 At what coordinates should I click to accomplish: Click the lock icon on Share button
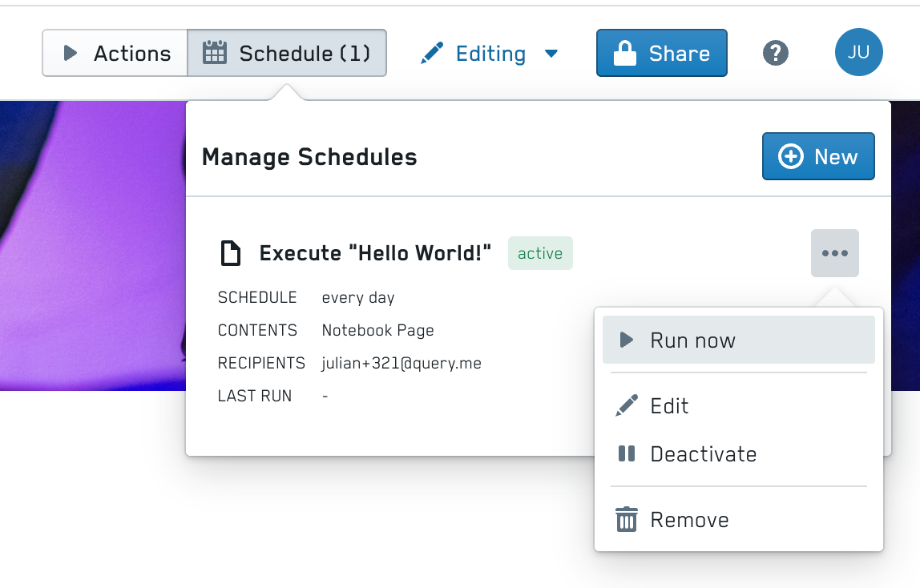[624, 53]
